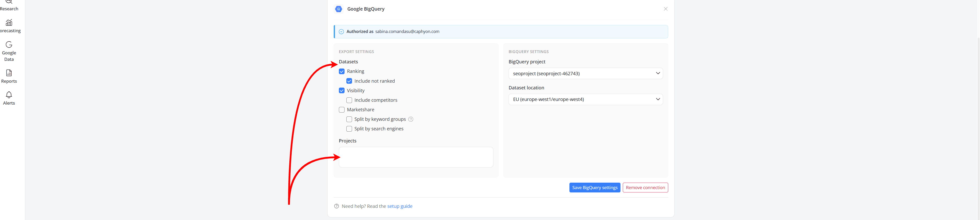This screenshot has height=220, width=980.
Task: Open the Research sidebar item
Action: click(9, 6)
